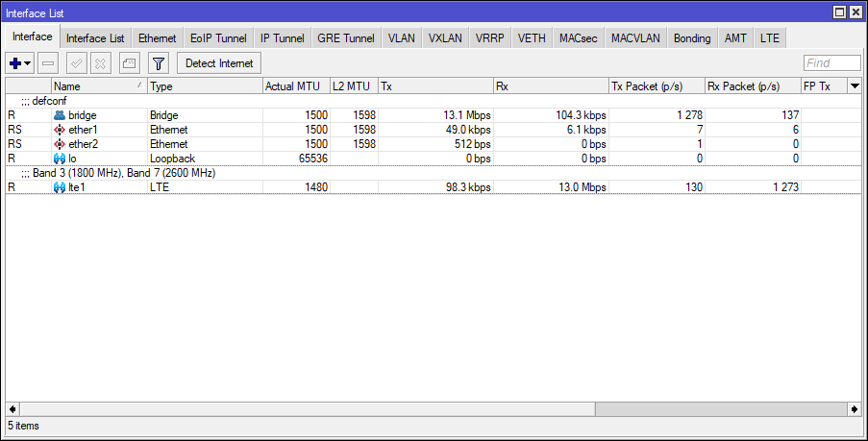Sort by the L2 MTU column header

tap(355, 86)
